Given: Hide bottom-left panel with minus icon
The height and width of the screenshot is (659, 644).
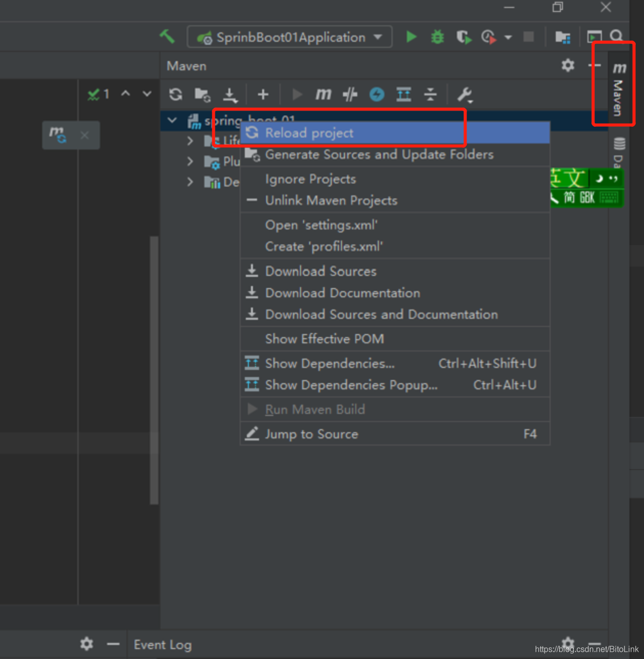Looking at the screenshot, I should point(113,644).
